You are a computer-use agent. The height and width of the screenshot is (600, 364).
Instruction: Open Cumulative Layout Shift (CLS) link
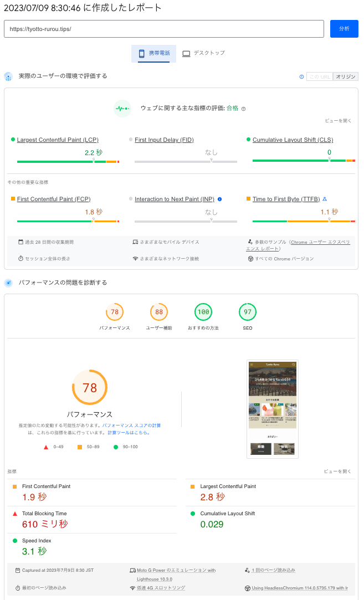[293, 140]
